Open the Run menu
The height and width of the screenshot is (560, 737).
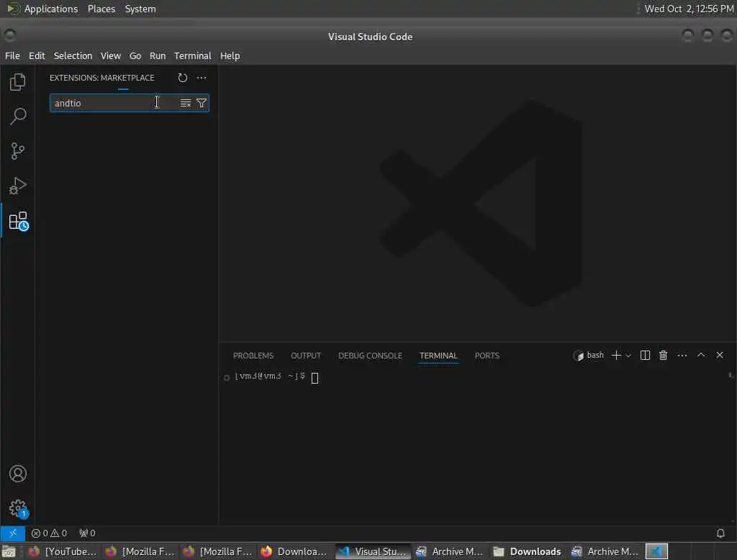pyautogui.click(x=158, y=55)
